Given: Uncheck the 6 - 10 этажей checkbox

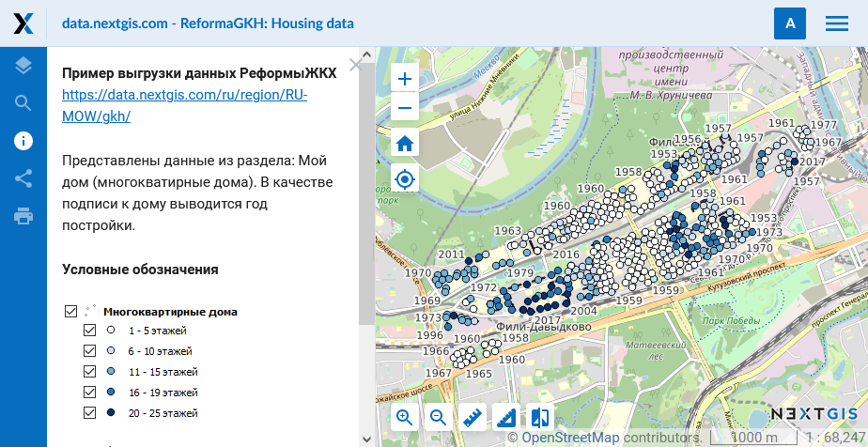Looking at the screenshot, I should 89,351.
